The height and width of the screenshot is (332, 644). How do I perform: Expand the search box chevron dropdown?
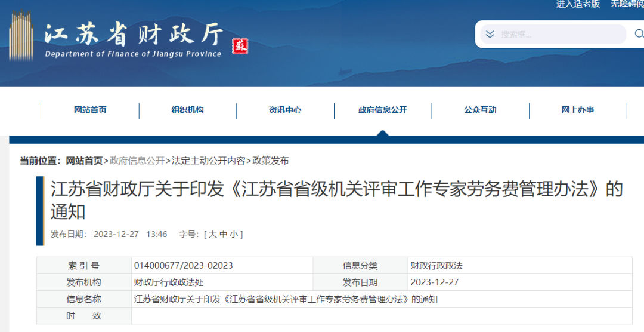(490, 34)
